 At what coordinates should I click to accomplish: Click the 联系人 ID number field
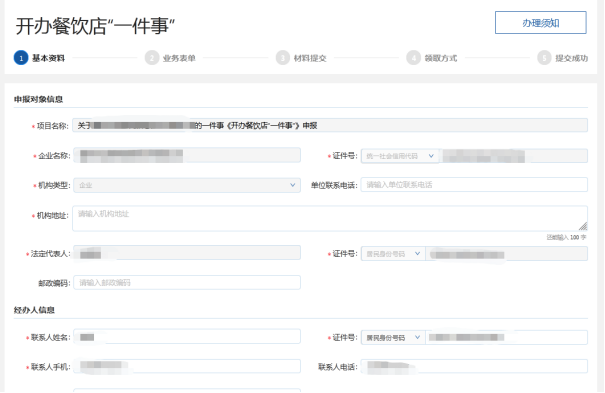[507, 337]
